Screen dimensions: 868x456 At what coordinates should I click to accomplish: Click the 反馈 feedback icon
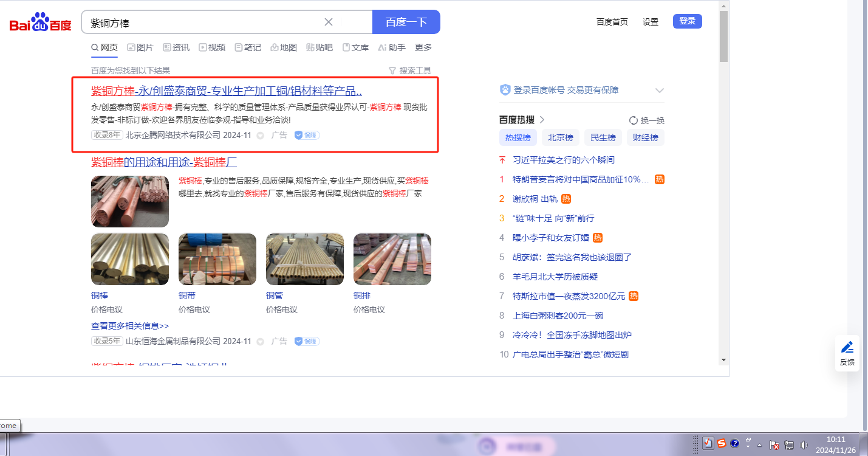(x=847, y=353)
